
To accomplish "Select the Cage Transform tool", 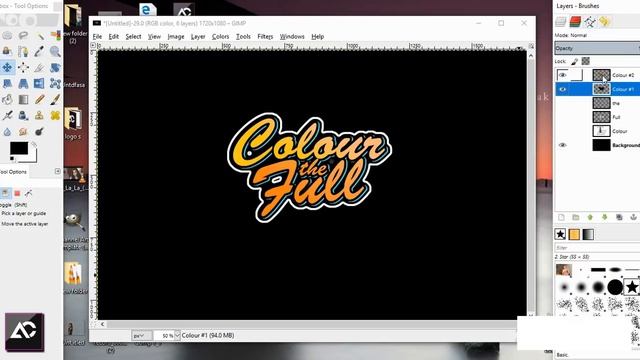I will tap(55, 83).
